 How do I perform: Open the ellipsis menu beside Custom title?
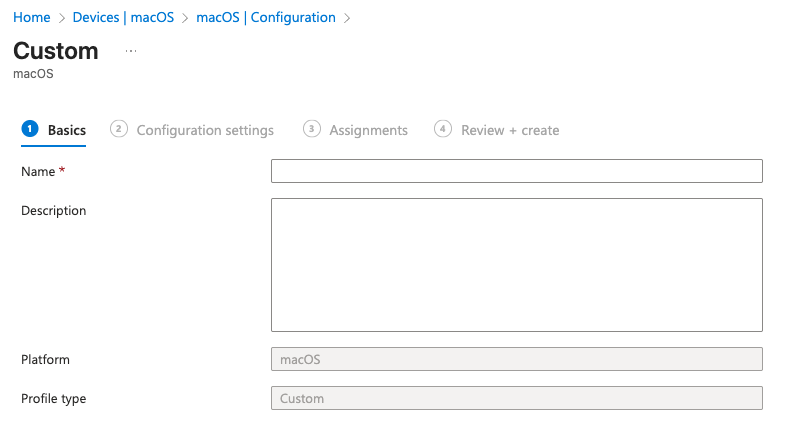pyautogui.click(x=131, y=50)
